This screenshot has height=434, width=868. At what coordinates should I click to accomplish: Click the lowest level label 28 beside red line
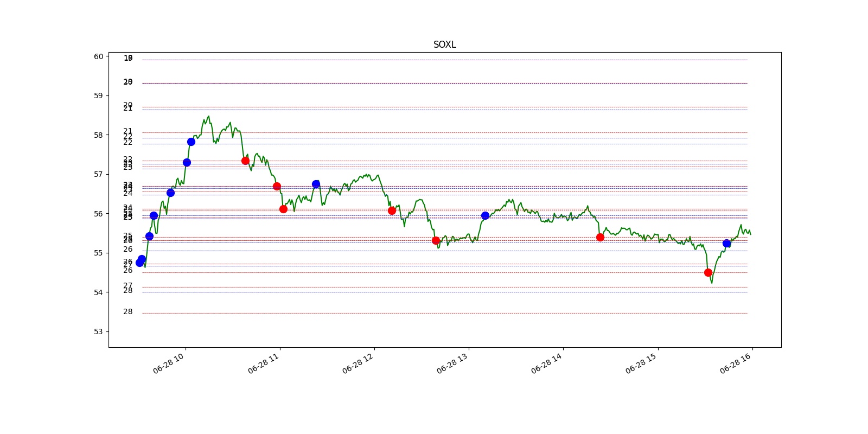click(127, 311)
